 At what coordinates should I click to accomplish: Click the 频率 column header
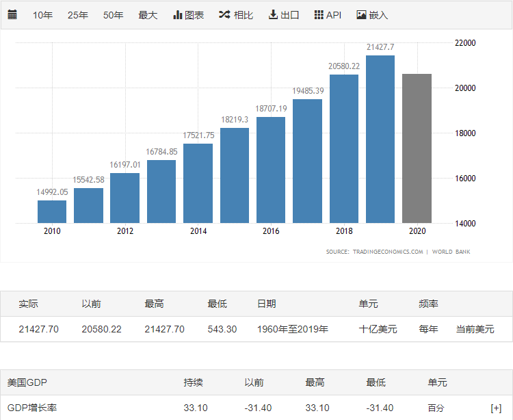click(428, 304)
